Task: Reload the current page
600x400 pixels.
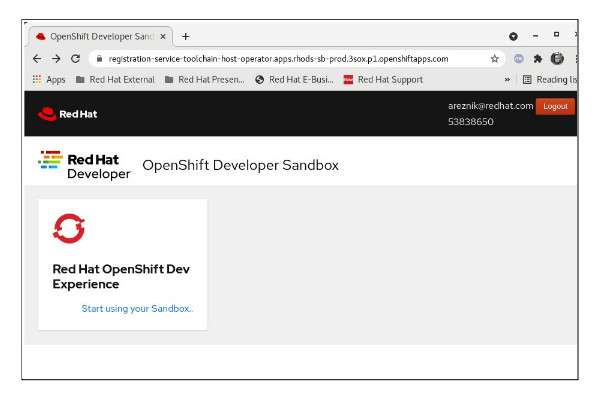Action: pyautogui.click(x=76, y=59)
